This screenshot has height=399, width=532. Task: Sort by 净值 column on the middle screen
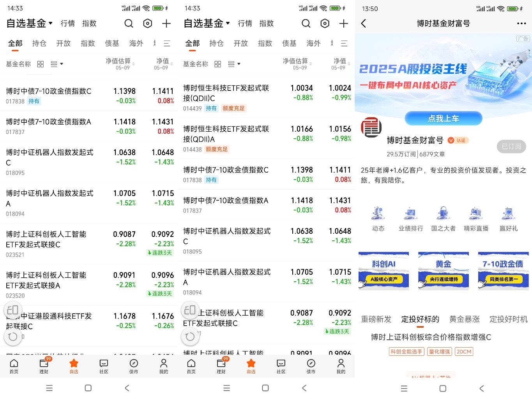point(340,64)
